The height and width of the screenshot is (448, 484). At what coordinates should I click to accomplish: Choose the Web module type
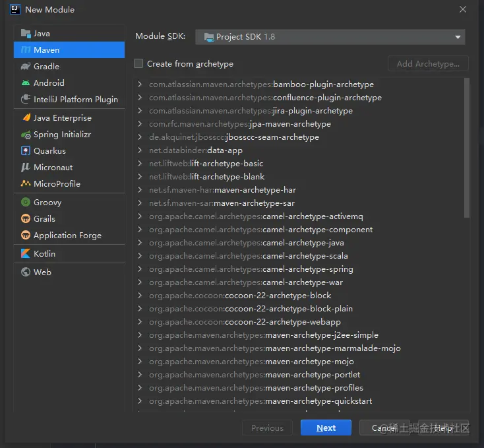[x=42, y=272]
